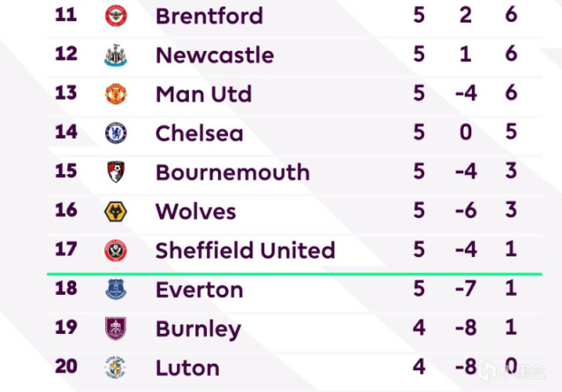Click the Chelsea club crest

pos(116,133)
